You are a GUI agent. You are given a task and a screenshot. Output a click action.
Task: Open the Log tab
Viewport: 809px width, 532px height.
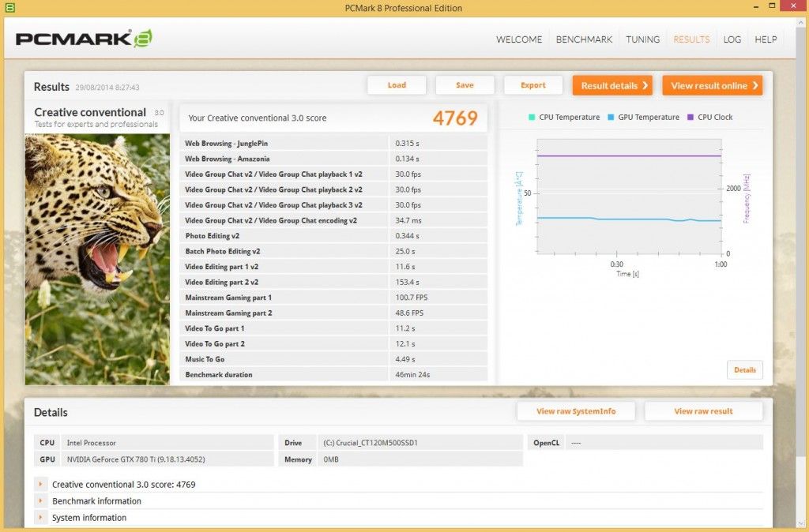click(732, 39)
